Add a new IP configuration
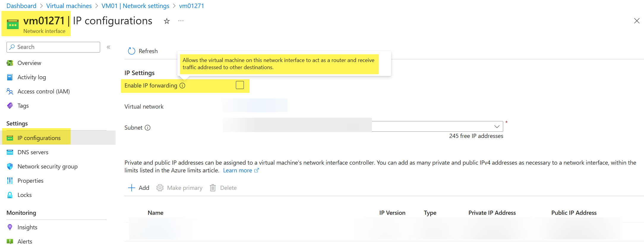The image size is (644, 248). point(138,188)
